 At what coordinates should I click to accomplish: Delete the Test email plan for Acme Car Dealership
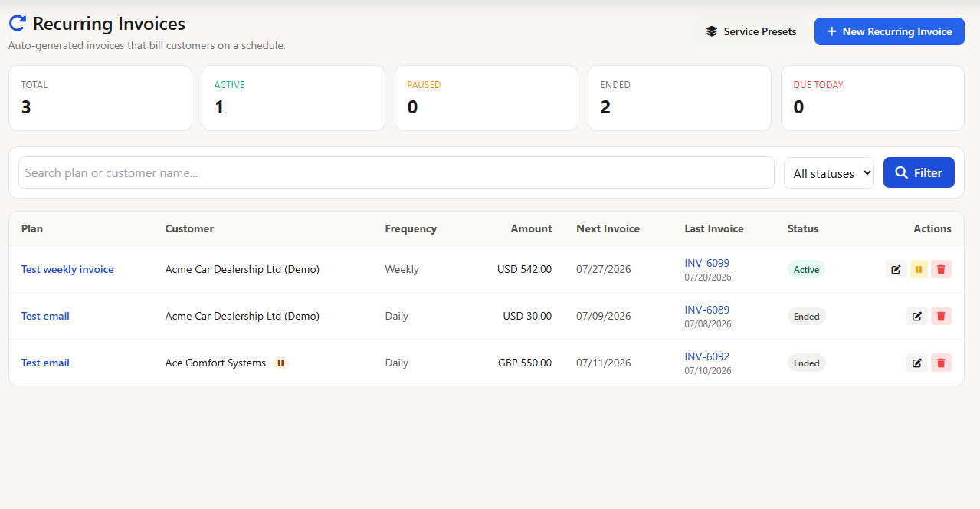coord(941,316)
